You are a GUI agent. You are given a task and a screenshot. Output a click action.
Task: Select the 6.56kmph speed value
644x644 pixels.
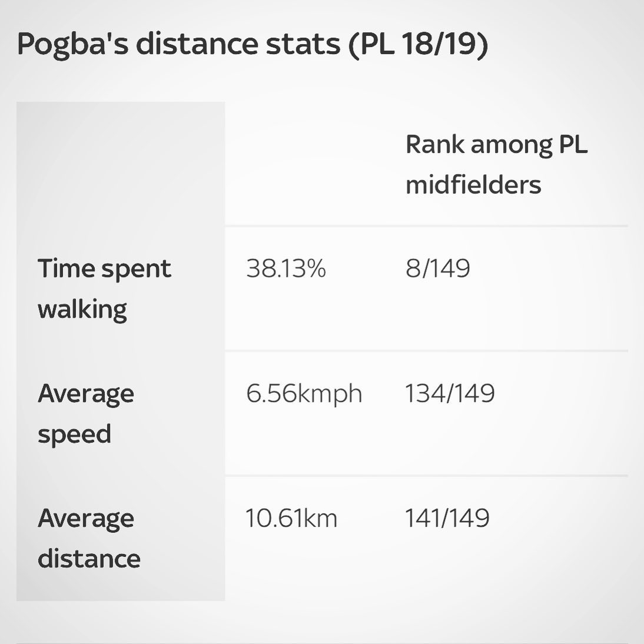(304, 394)
